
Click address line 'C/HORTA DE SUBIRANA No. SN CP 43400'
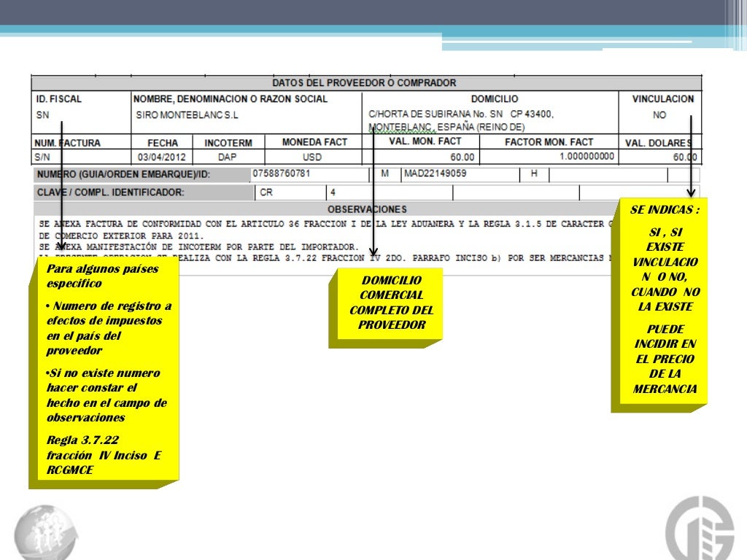click(461, 114)
